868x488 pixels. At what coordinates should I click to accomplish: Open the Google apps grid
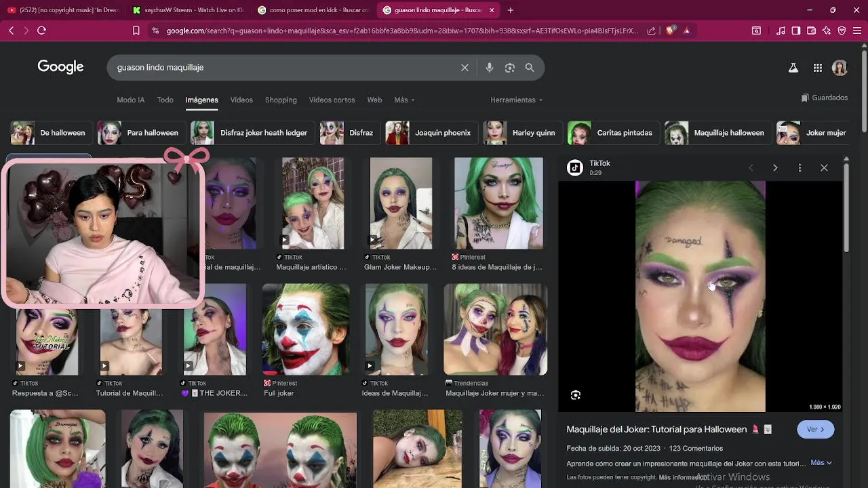pos(818,68)
